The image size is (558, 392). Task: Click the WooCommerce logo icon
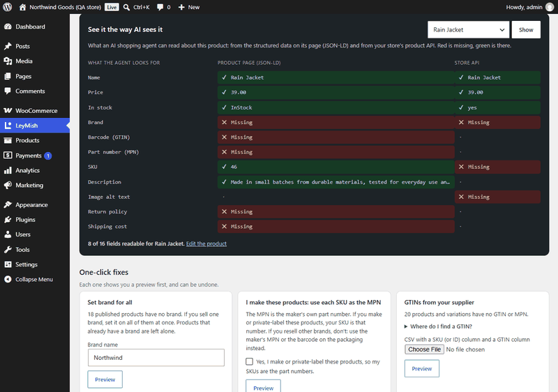[x=8, y=111]
